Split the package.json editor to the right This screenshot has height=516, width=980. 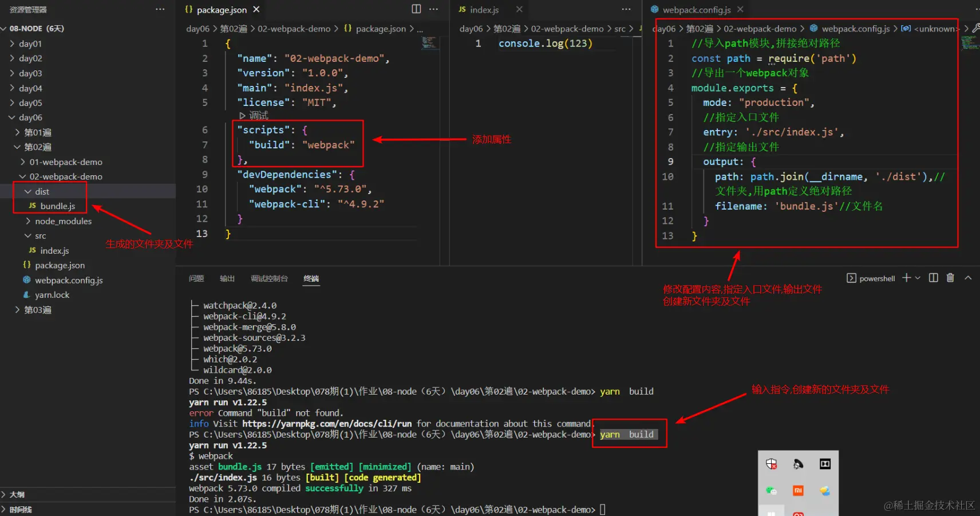[416, 9]
